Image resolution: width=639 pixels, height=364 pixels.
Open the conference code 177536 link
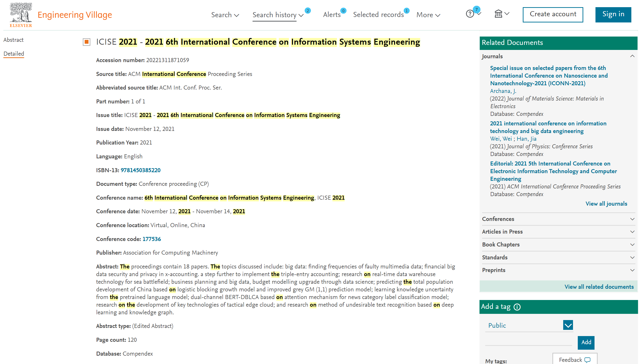tap(151, 239)
